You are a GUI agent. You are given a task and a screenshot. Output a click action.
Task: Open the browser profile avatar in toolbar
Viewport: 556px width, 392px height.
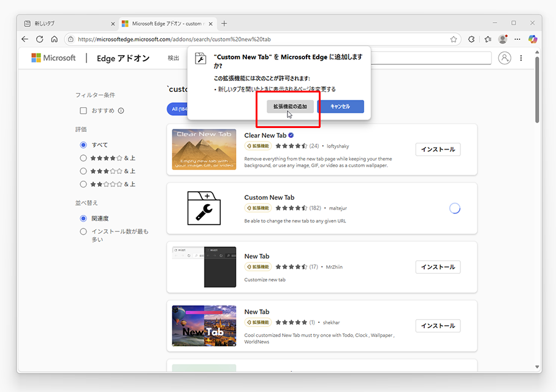click(503, 39)
